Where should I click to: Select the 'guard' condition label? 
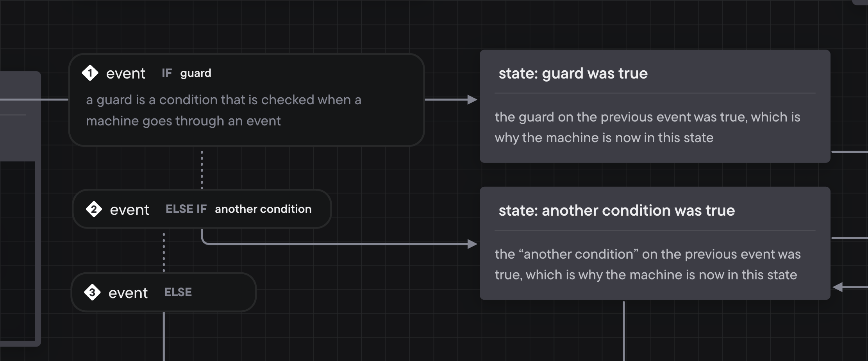point(195,73)
